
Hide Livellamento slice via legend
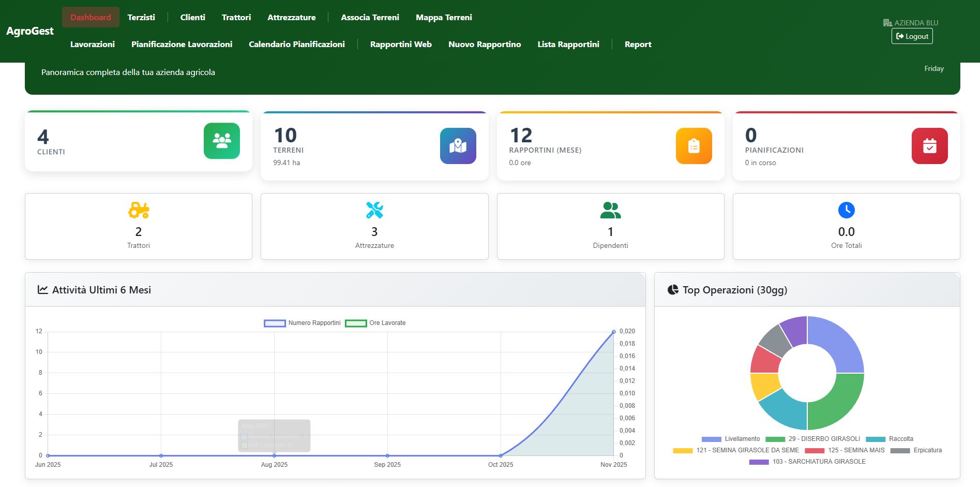pos(731,439)
